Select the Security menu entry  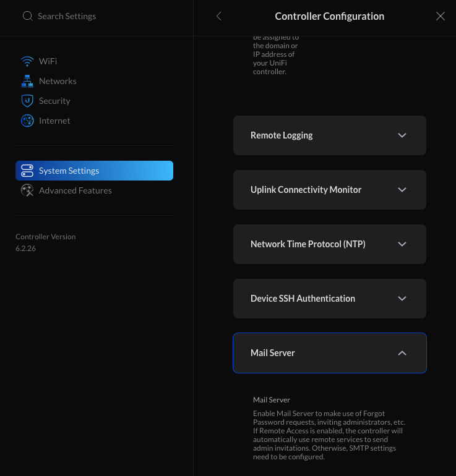click(54, 101)
